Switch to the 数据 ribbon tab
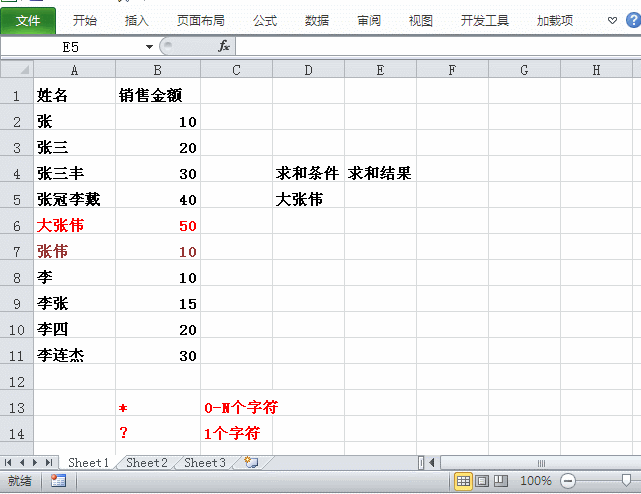This screenshot has width=641, height=494. tap(317, 20)
